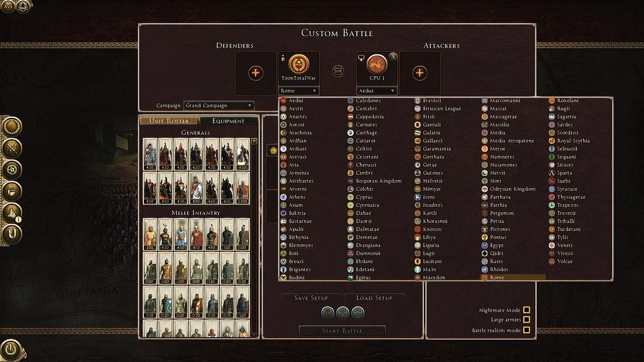
Task: Click the Load Setup button
Action: point(374,298)
